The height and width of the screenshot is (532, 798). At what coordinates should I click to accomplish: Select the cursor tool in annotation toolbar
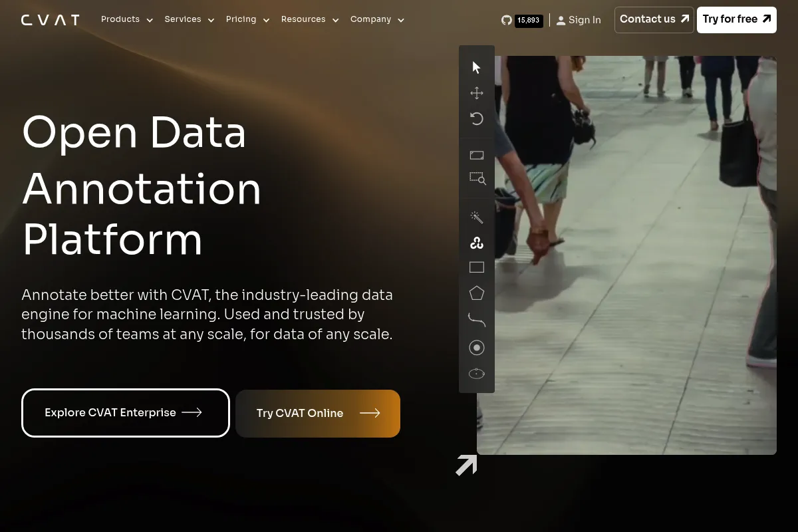476,67
